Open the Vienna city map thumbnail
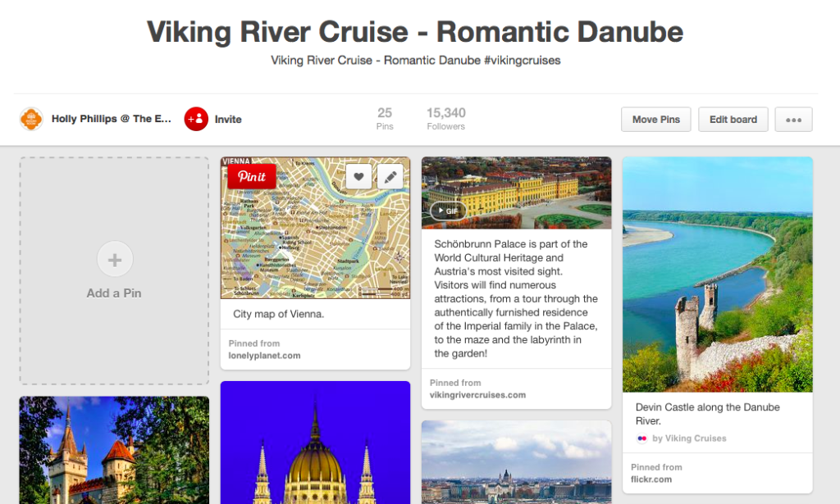The image size is (840, 504). 316,228
